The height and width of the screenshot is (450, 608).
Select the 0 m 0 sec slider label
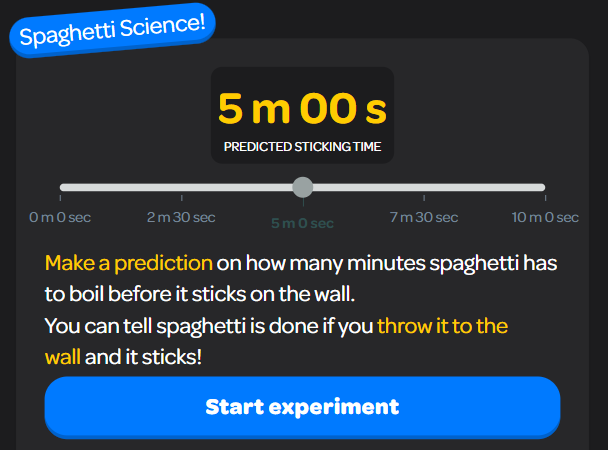click(x=60, y=217)
